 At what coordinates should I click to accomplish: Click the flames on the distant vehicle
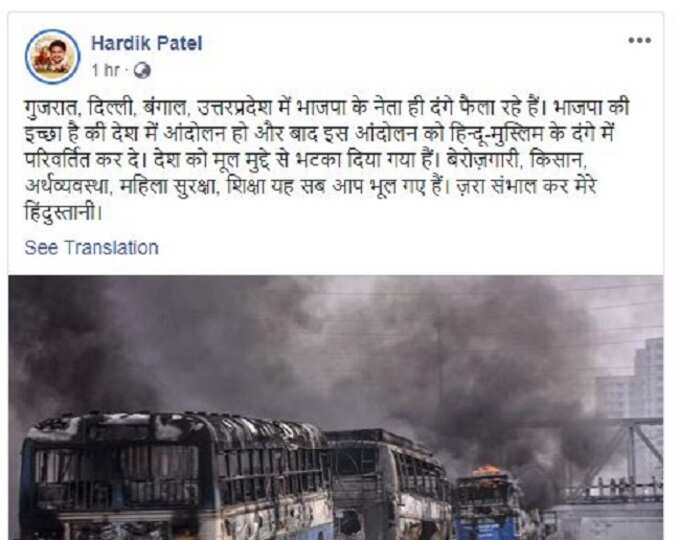487,471
